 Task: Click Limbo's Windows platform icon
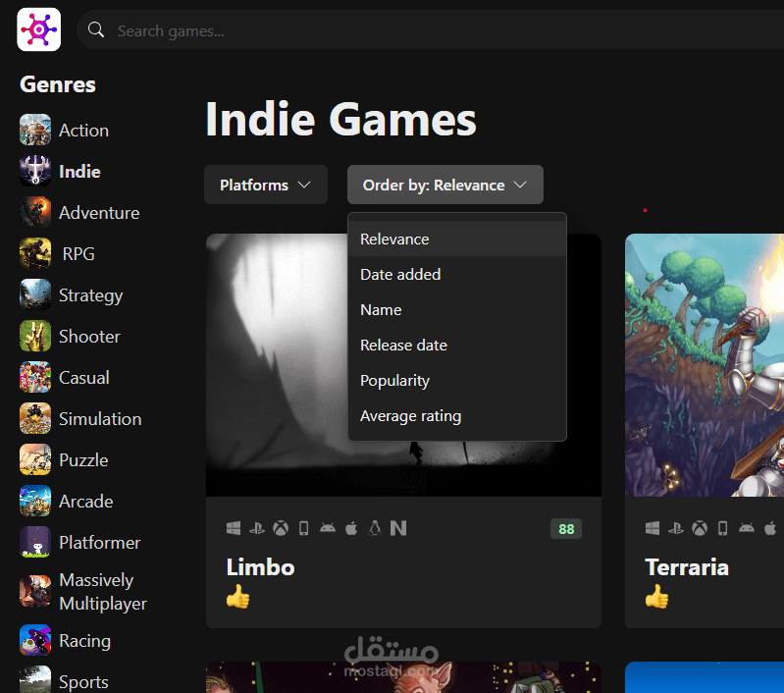click(x=234, y=528)
